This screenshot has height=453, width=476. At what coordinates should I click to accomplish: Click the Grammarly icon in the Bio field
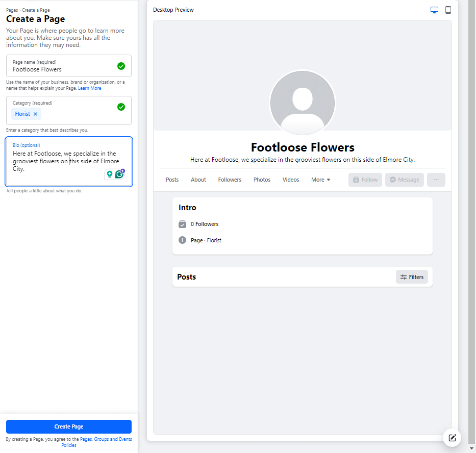[119, 174]
